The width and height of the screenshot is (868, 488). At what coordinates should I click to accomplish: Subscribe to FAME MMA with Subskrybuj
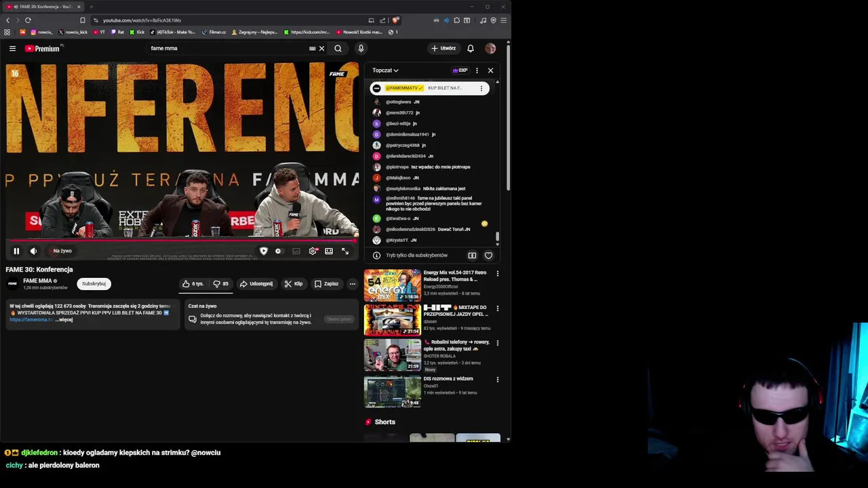click(x=94, y=284)
